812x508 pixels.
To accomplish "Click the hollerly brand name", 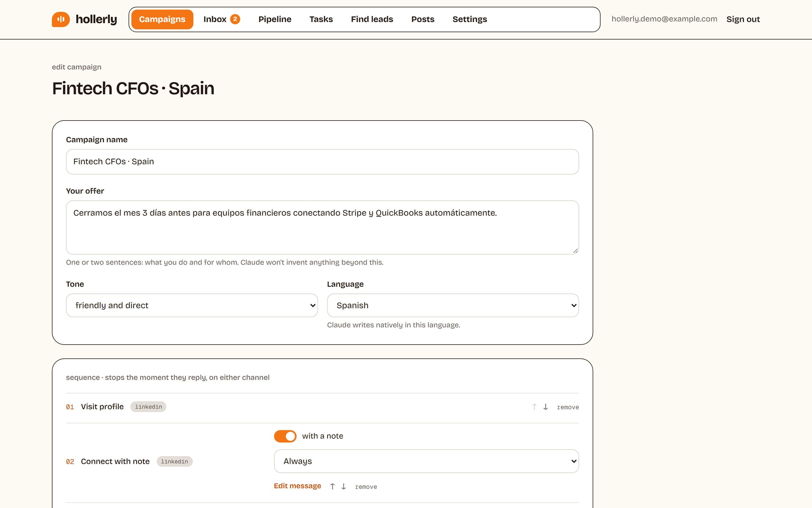I will coord(96,19).
